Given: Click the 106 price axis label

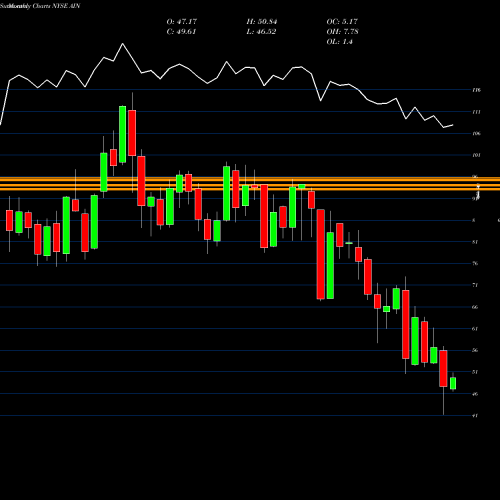Looking at the screenshot, I should 476,134.
